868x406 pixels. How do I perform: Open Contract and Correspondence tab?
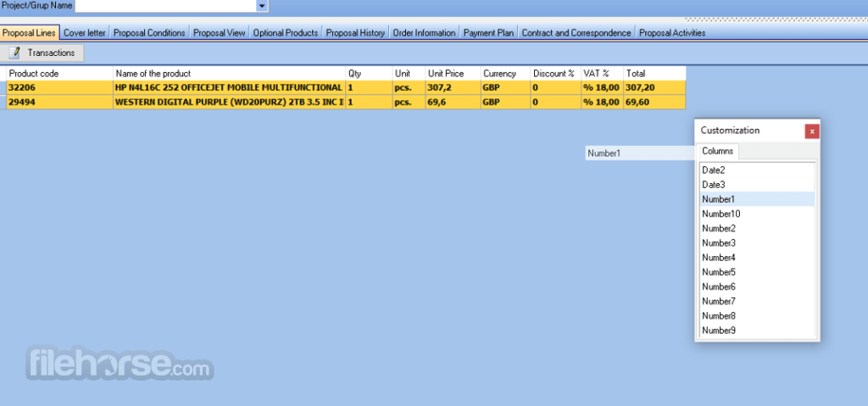point(576,33)
